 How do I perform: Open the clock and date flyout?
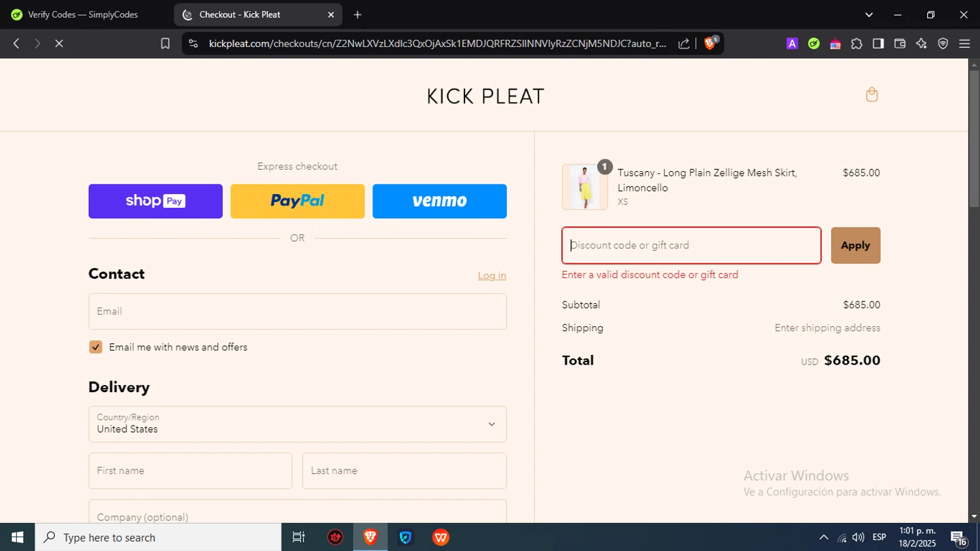click(x=917, y=537)
